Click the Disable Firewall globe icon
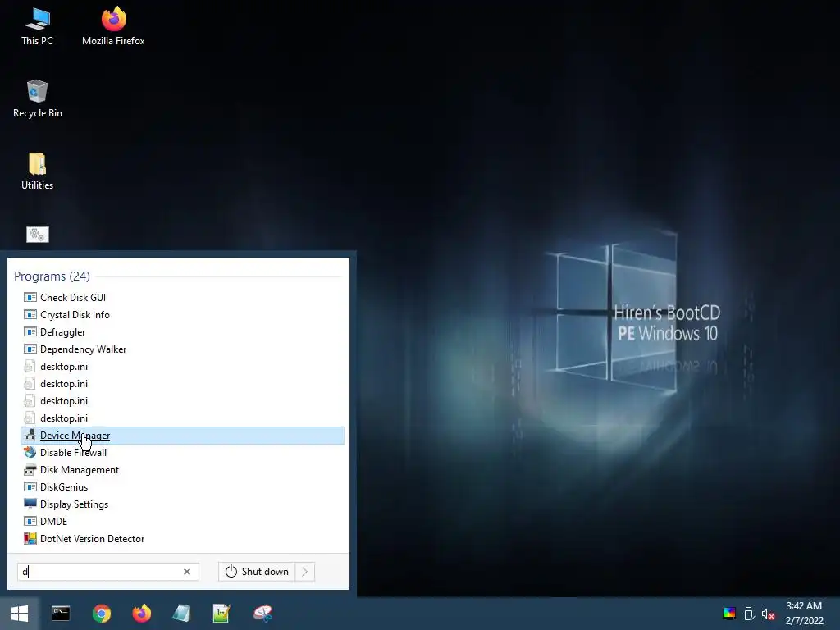Viewport: 840px width, 630px height. pos(30,452)
